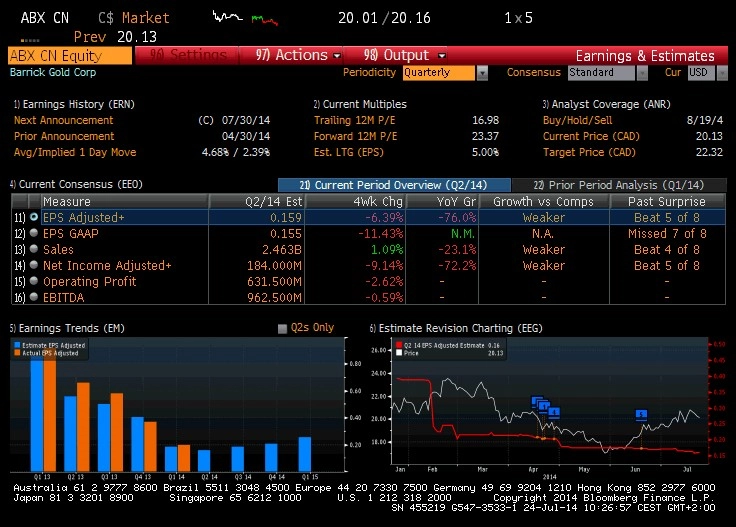Click the ABX CN Equity ticker field

69,56
